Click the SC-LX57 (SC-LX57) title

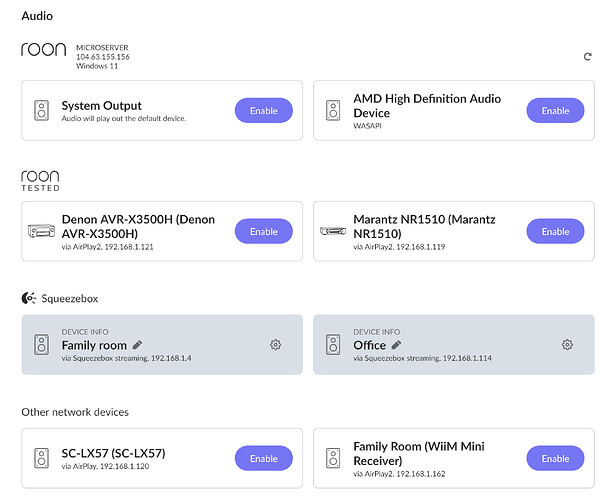[113, 453]
